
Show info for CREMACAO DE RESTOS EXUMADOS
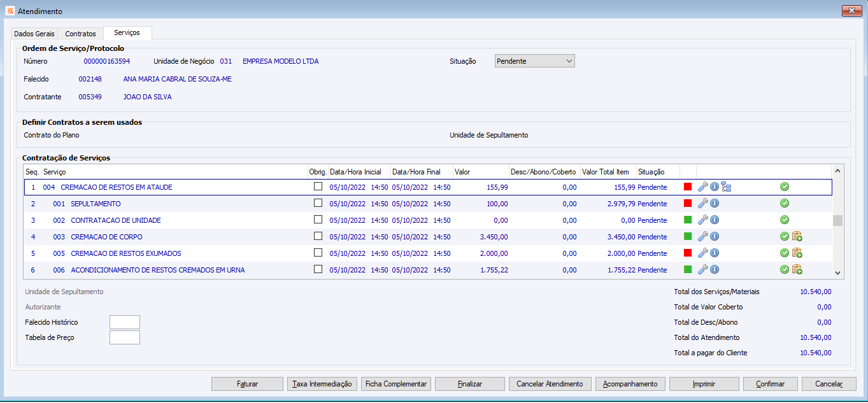[x=715, y=253]
